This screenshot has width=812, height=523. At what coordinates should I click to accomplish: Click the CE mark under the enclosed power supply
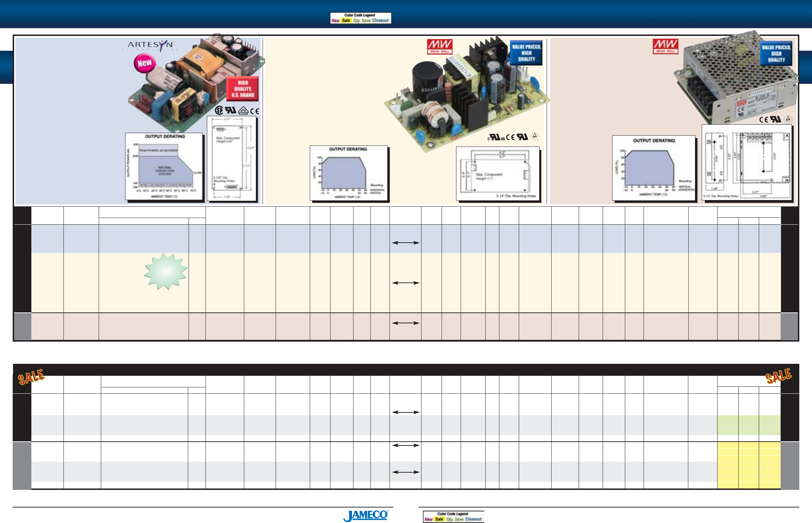click(x=764, y=119)
